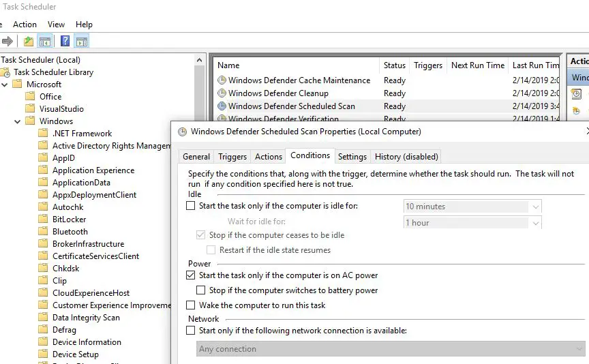This screenshot has width=589, height=364.
Task: Click the BitLocker folder icon
Action: [43, 219]
